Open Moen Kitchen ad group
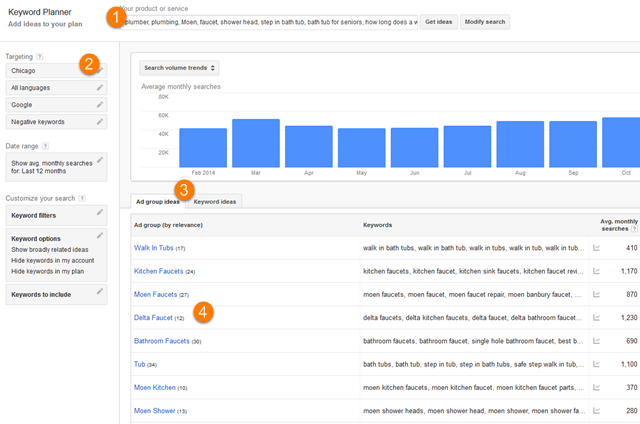Viewport: 640px width, 424px height. tap(155, 387)
